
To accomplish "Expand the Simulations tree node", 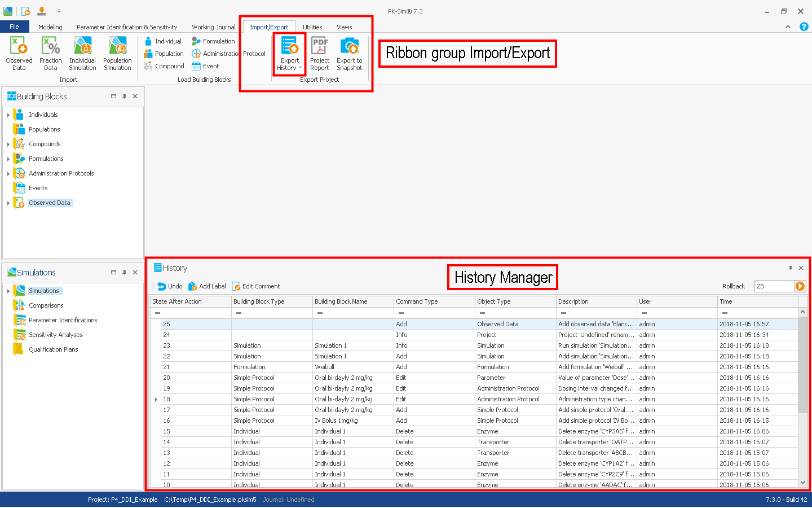I will pos(8,291).
